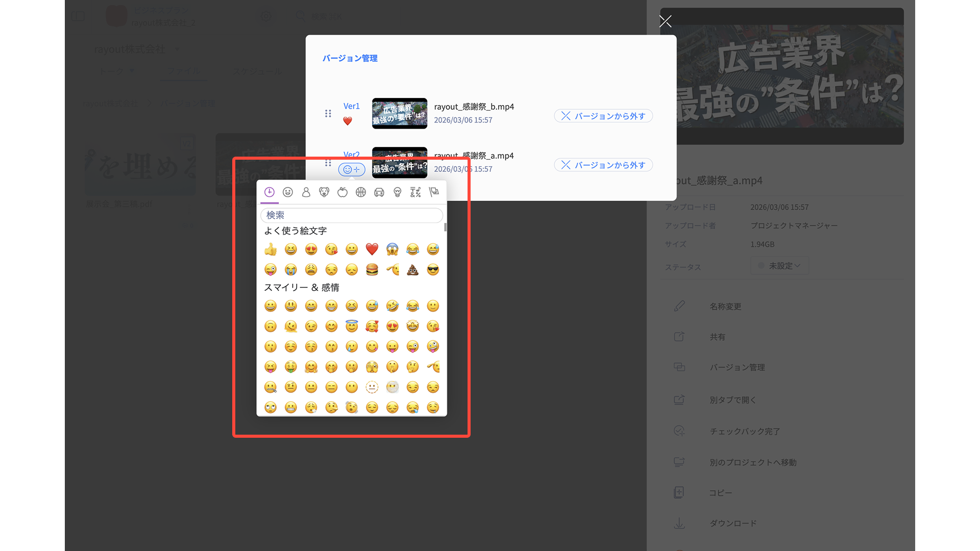Open the rayout_感謝祭_b.mp4 thumbnail
Image resolution: width=980 pixels, height=551 pixels.
[400, 113]
